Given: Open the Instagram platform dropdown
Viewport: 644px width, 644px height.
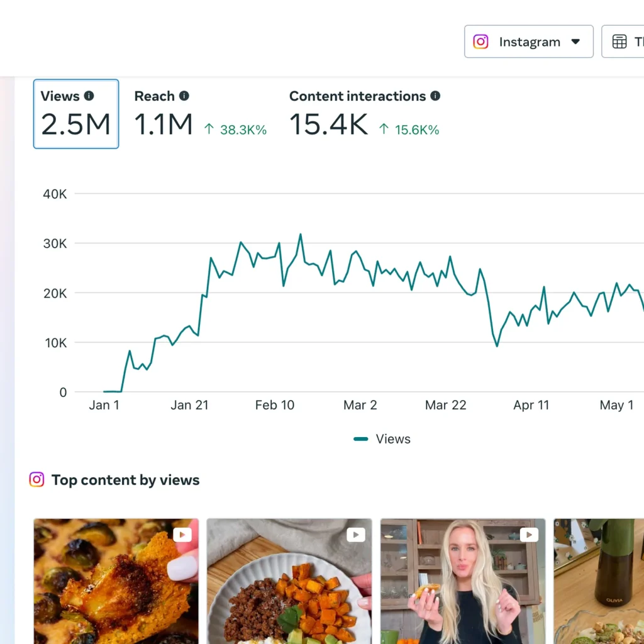Looking at the screenshot, I should [528, 42].
